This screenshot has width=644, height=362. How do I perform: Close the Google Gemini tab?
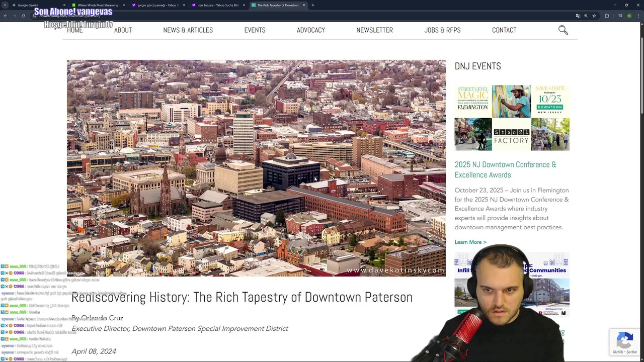coord(64,5)
